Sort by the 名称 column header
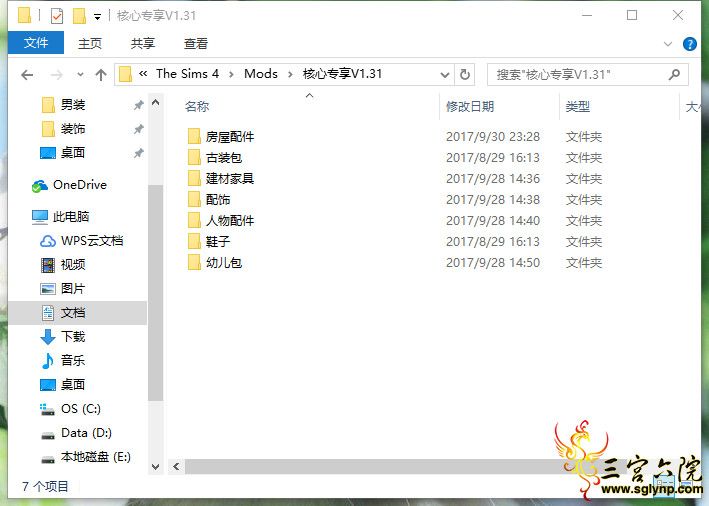Viewport: 709px width, 506px height. tap(197, 107)
